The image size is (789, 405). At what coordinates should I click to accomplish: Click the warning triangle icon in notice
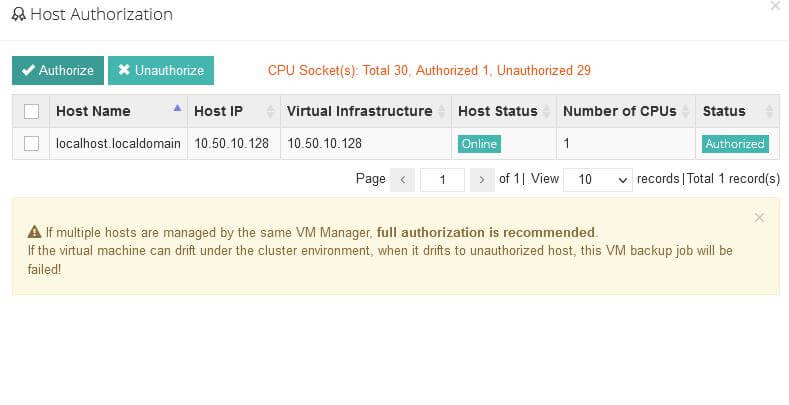pyautogui.click(x=34, y=232)
